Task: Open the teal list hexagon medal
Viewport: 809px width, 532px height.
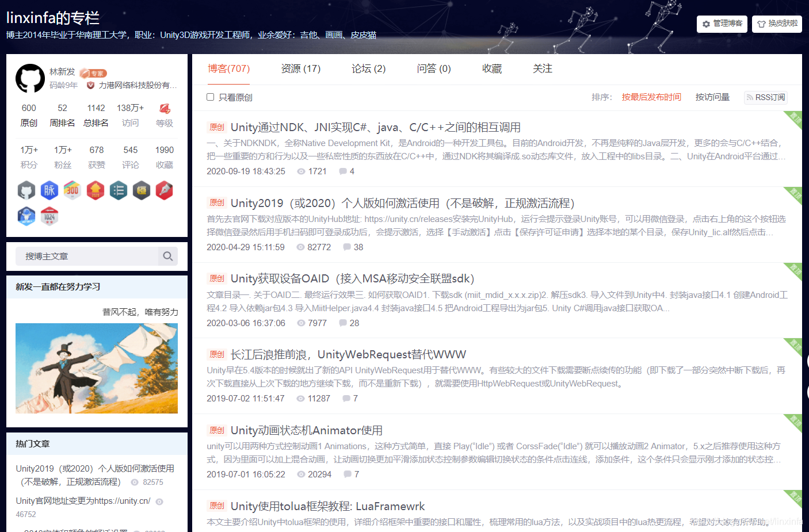Action: pyautogui.click(x=119, y=190)
